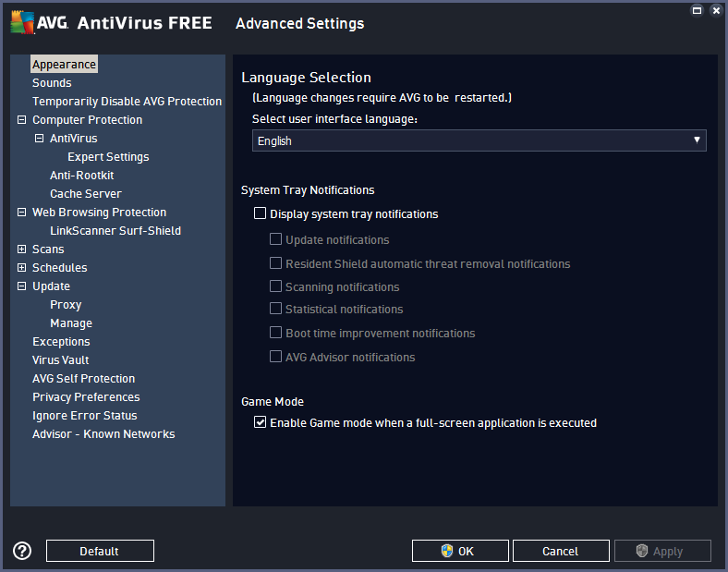Collapse the Update tree node
The width and height of the screenshot is (728, 572).
click(x=21, y=286)
